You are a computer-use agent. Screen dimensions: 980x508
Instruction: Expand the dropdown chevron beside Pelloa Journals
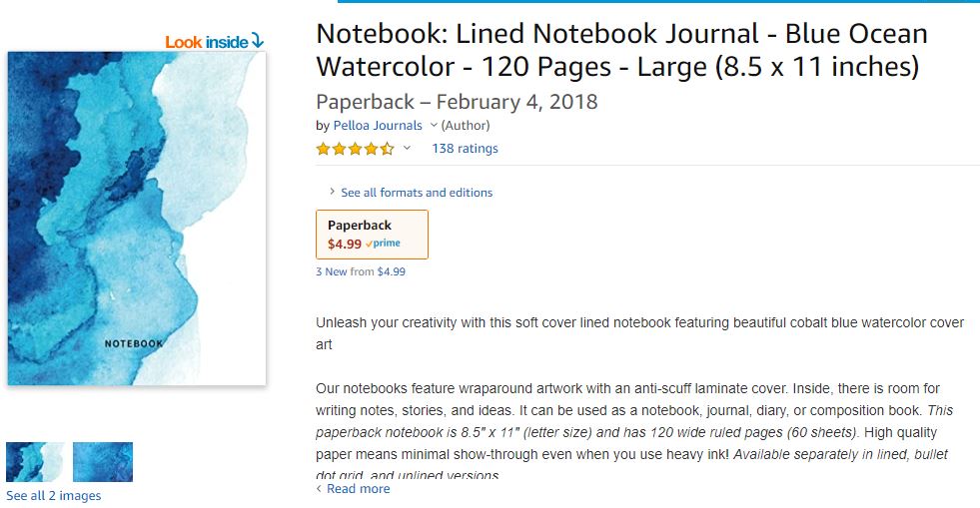[434, 126]
